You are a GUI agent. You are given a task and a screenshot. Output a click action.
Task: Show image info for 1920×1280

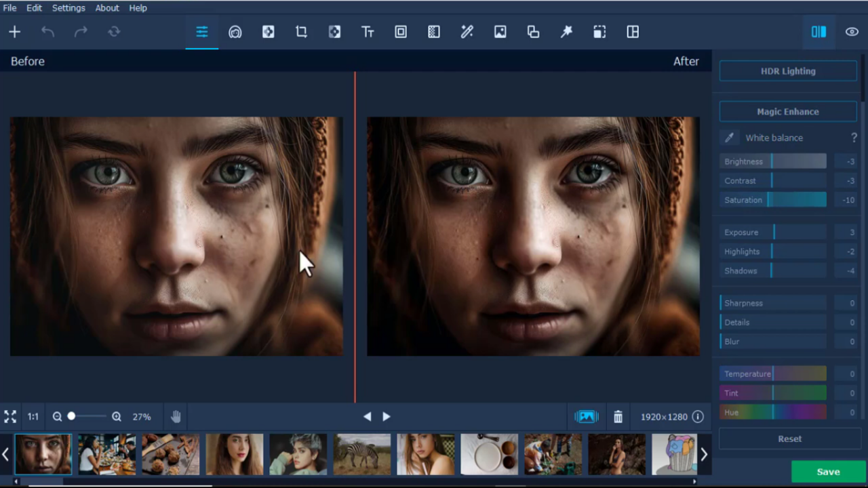tap(698, 417)
